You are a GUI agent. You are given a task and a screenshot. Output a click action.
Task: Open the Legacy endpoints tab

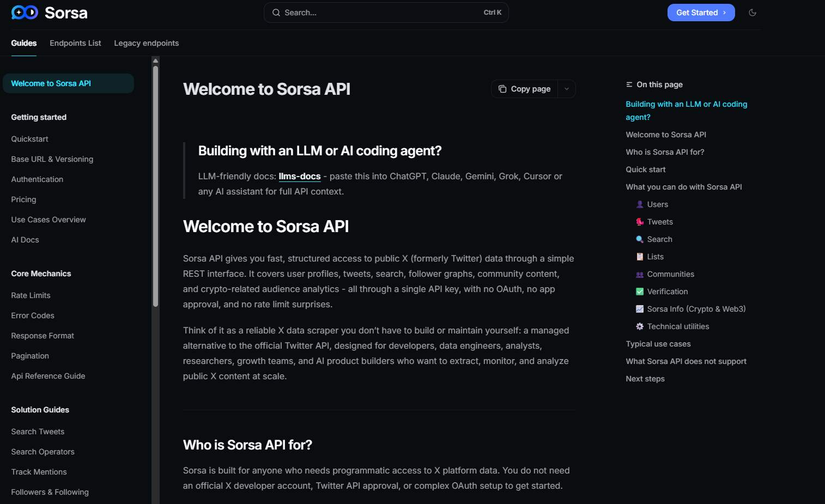click(x=146, y=43)
